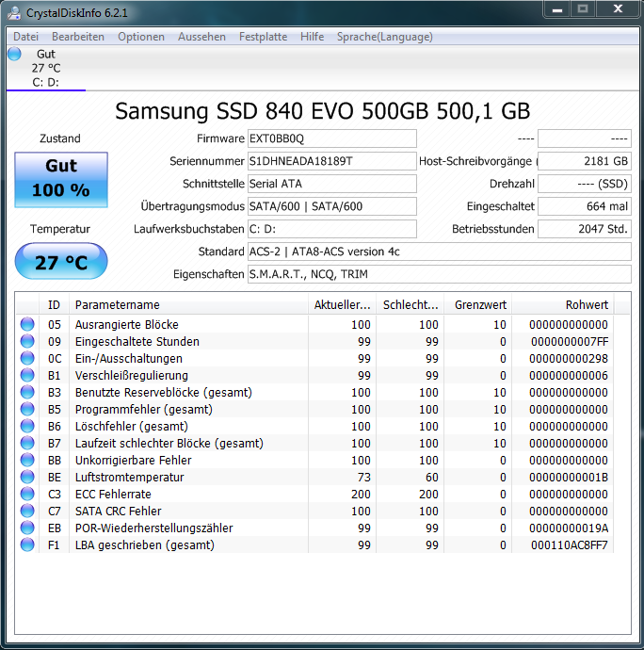Maximize the CrystalDiskInfo window
Image resolution: width=644 pixels, height=650 pixels.
583,9
